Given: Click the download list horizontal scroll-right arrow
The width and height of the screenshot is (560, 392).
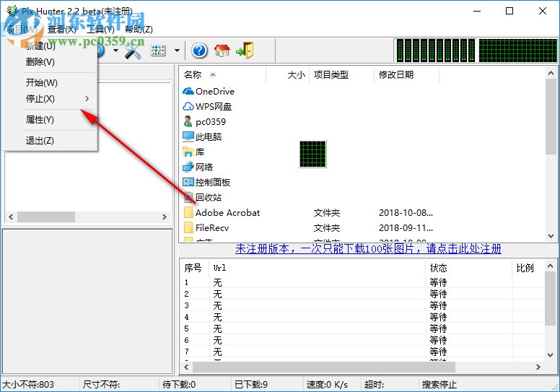Looking at the screenshot, I should [538, 367].
